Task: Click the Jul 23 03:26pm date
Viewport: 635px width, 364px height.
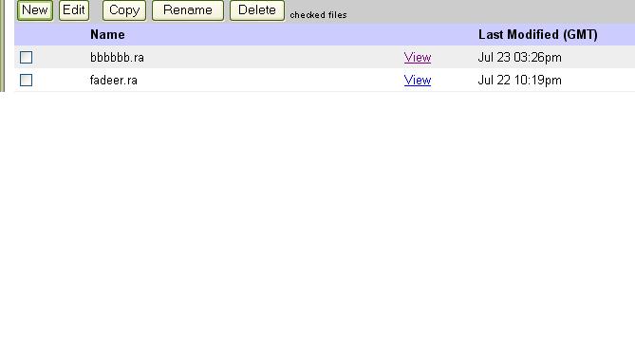Action: (x=519, y=58)
